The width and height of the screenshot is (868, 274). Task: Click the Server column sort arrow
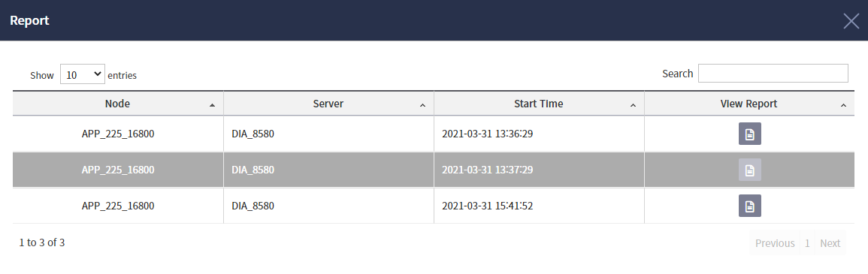tap(423, 105)
